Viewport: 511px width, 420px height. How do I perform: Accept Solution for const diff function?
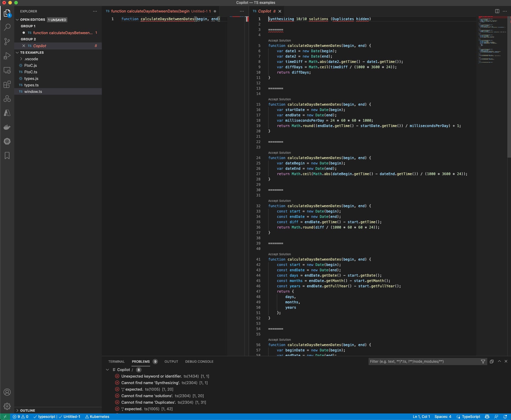point(279,201)
